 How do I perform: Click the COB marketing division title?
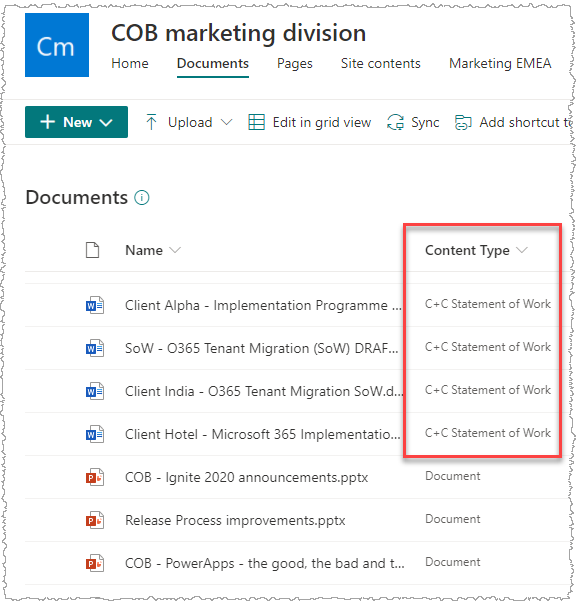coord(238,33)
